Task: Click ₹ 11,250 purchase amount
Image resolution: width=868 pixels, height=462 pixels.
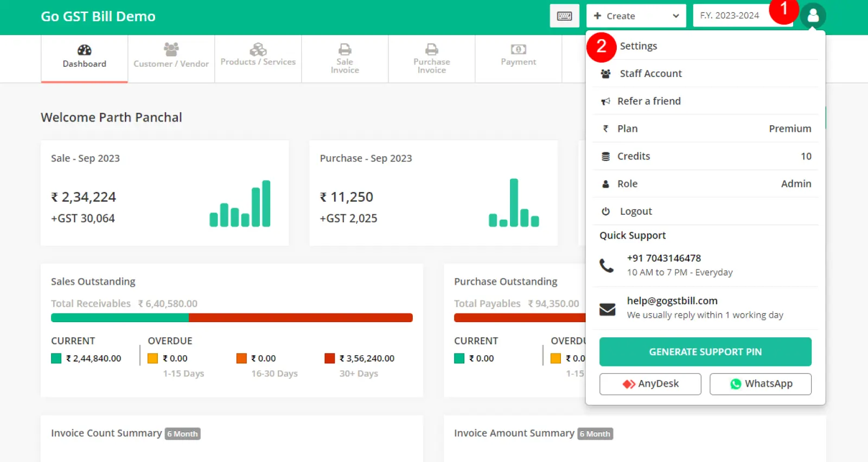Action: tap(347, 197)
